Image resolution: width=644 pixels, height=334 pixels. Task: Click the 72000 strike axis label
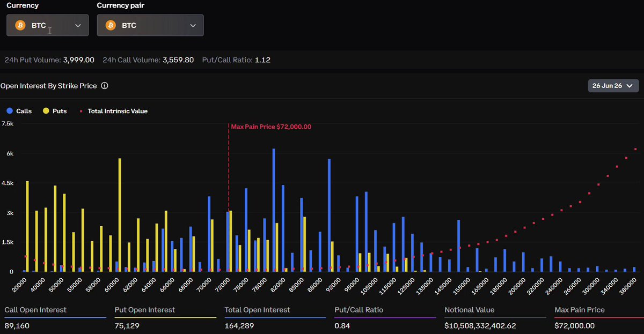point(222,285)
